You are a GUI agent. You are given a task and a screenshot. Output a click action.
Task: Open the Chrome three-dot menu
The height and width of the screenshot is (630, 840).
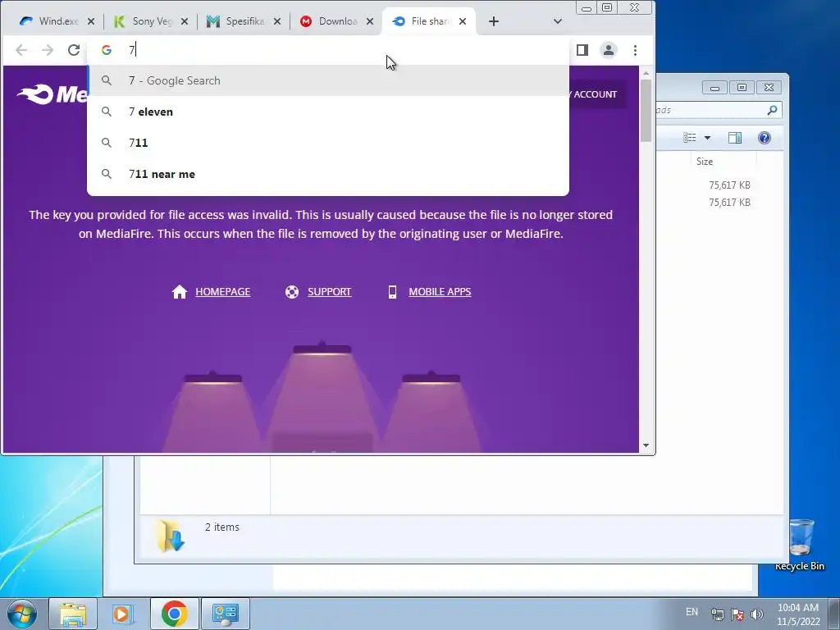pos(636,50)
